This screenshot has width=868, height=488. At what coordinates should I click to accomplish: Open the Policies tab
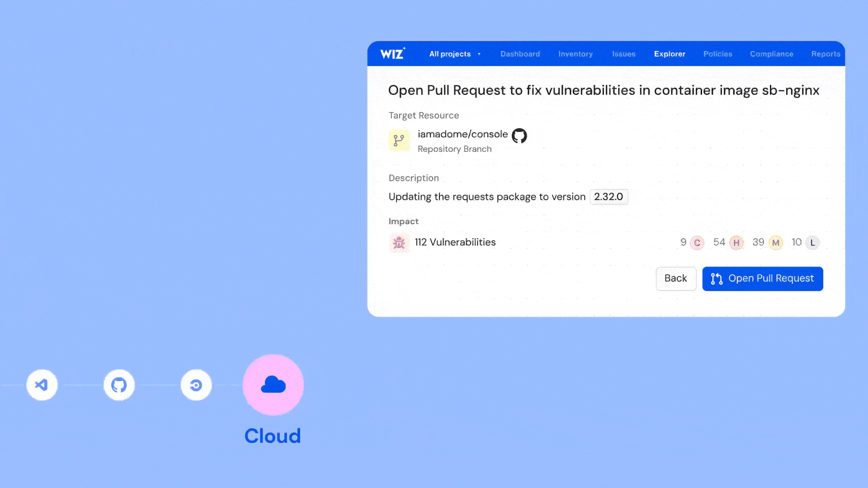tap(717, 54)
